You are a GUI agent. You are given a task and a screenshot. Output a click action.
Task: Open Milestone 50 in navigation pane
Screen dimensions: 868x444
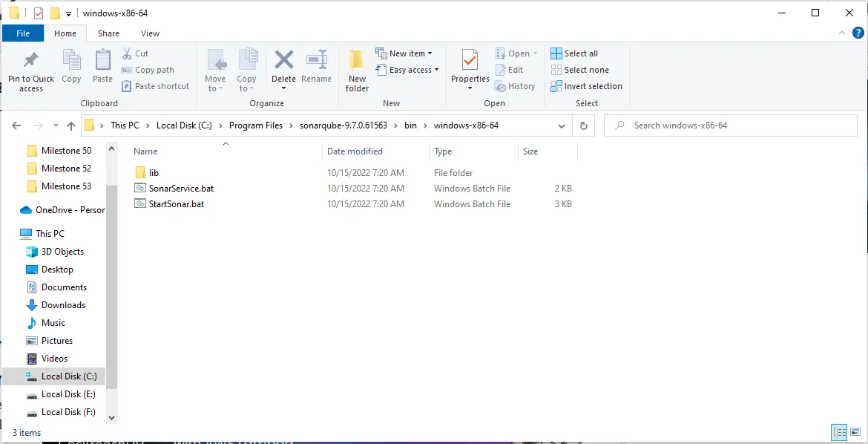pos(67,151)
